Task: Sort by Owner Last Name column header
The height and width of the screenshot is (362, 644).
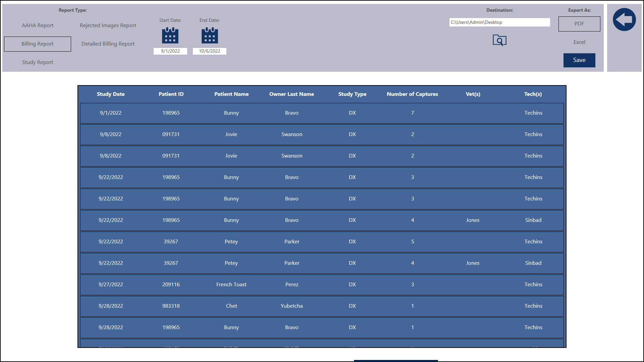Action: (x=292, y=94)
